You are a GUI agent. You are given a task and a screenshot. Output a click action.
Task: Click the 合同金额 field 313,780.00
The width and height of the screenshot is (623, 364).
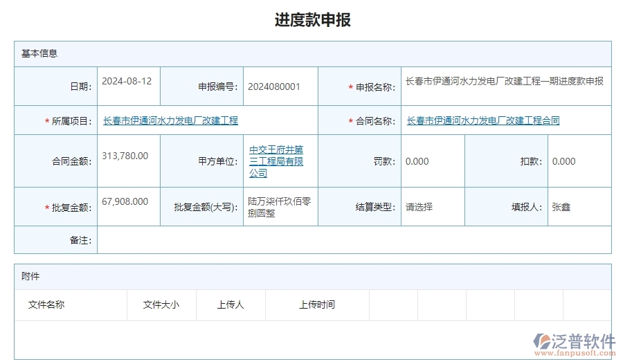click(x=125, y=156)
